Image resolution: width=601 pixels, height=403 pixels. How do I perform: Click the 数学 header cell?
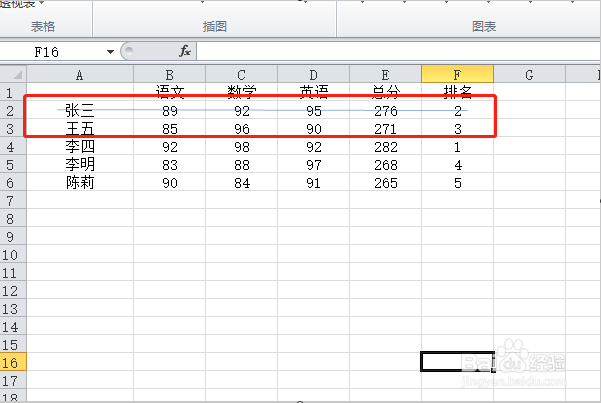[x=241, y=92]
